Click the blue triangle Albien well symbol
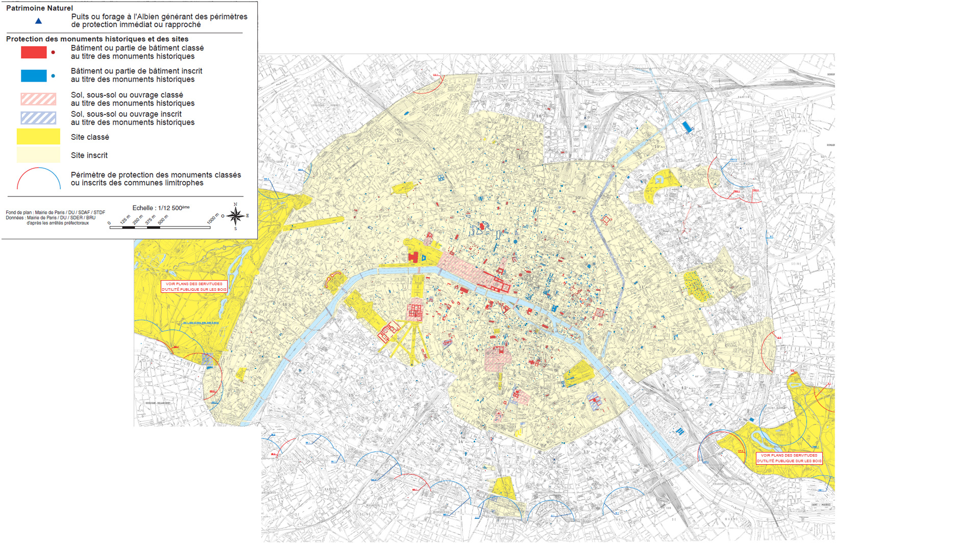Viewport: 980px width, 551px height. pyautogui.click(x=38, y=21)
